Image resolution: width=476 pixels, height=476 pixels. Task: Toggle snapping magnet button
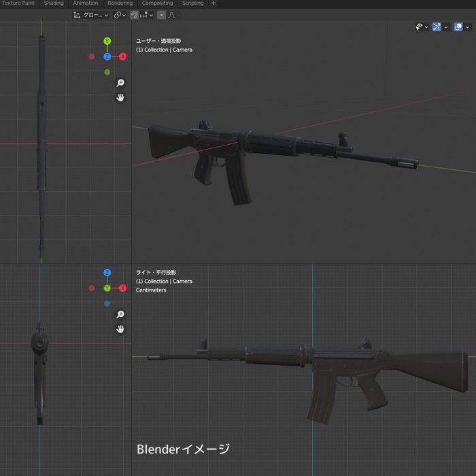(134, 15)
